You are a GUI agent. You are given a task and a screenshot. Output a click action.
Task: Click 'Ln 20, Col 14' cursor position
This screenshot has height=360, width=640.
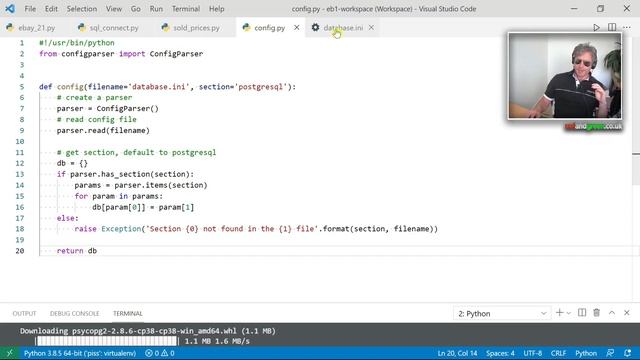pyautogui.click(x=457, y=353)
